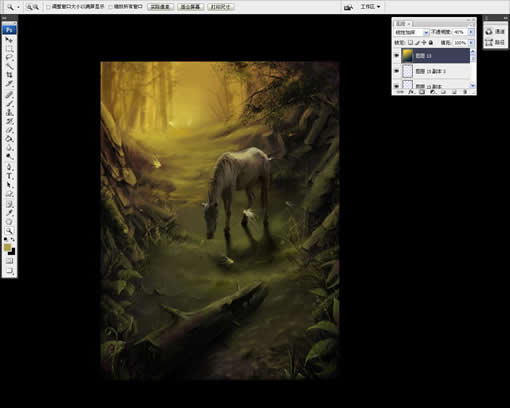Select the Pen tool
510x408 pixels.
point(9,167)
